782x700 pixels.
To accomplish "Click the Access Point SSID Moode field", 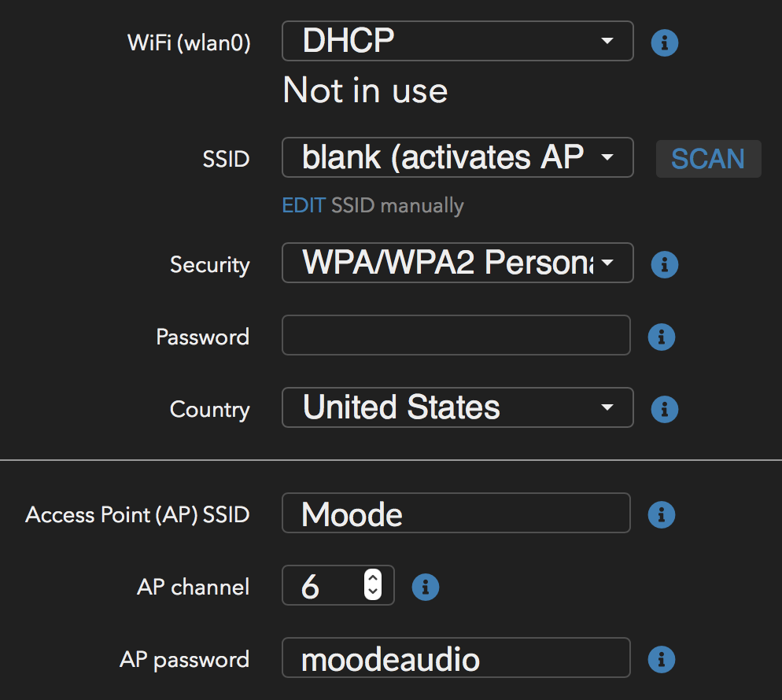I will click(x=456, y=513).
